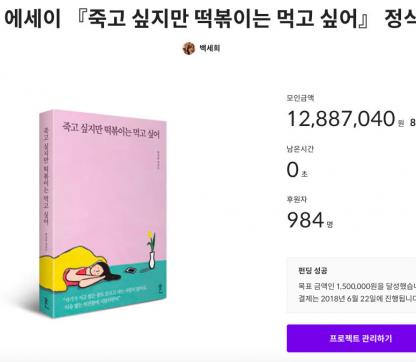416x362 pixels.
Task: Click the 2018년 6월 22일 payment date line
Action: tap(357, 299)
